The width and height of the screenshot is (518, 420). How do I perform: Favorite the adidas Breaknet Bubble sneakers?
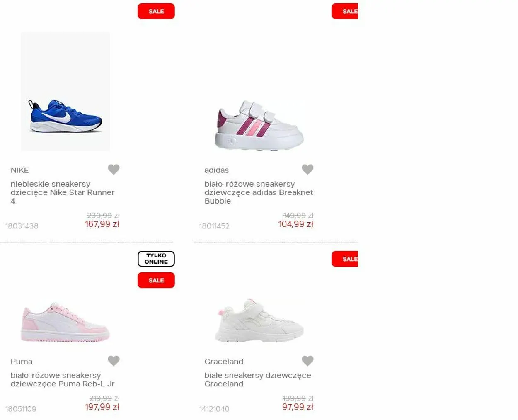click(x=307, y=169)
